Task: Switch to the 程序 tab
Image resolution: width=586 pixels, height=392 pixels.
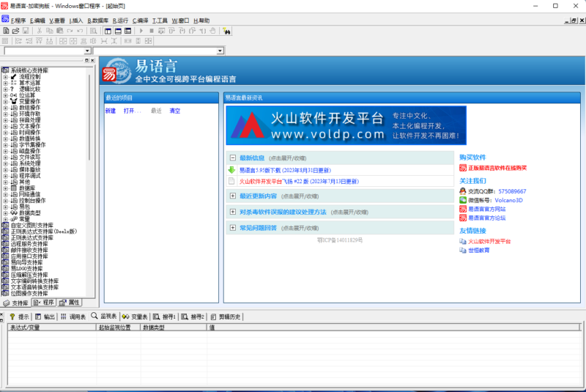Action: click(x=45, y=302)
